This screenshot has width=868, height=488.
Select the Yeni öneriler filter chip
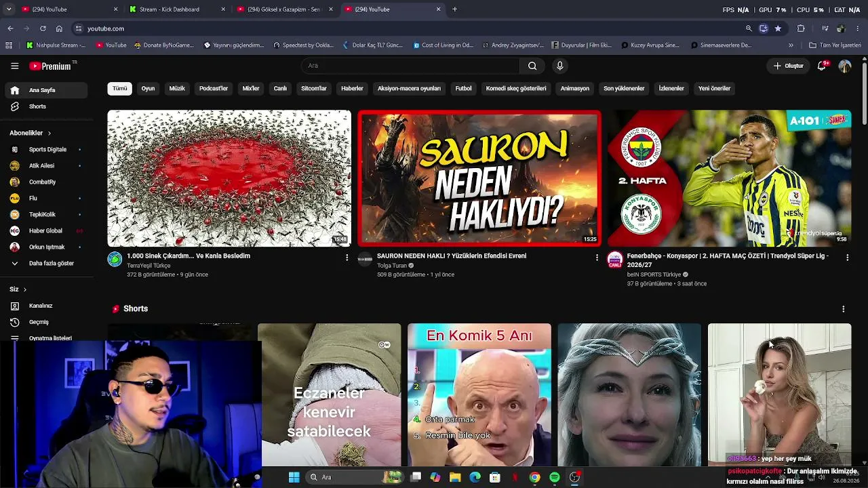[715, 89]
